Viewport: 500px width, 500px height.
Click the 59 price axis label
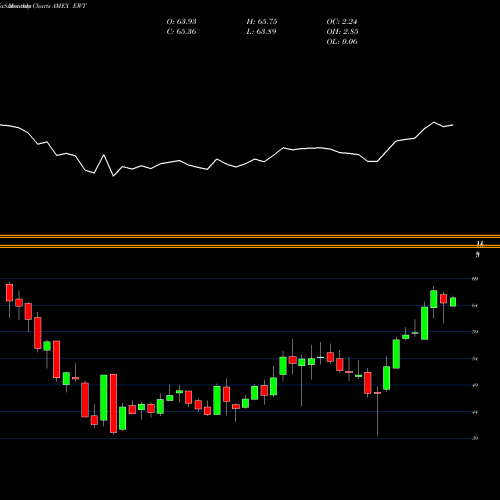(475, 332)
